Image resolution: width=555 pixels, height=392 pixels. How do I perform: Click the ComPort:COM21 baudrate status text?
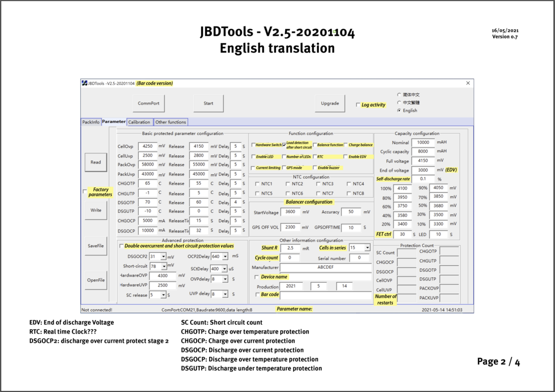tap(206, 310)
